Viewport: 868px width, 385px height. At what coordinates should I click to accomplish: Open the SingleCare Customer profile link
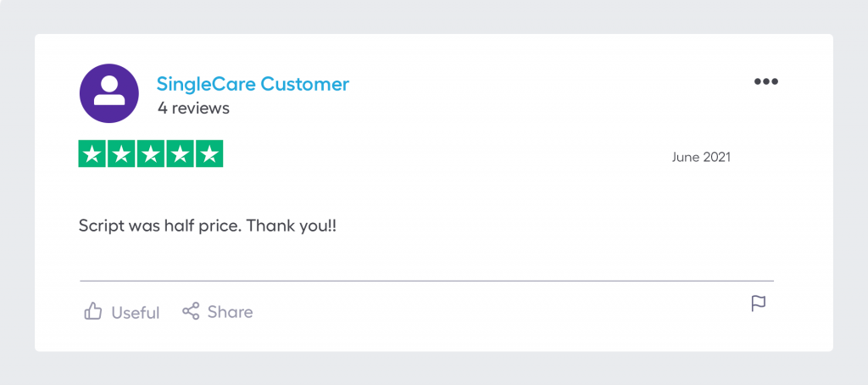[253, 84]
